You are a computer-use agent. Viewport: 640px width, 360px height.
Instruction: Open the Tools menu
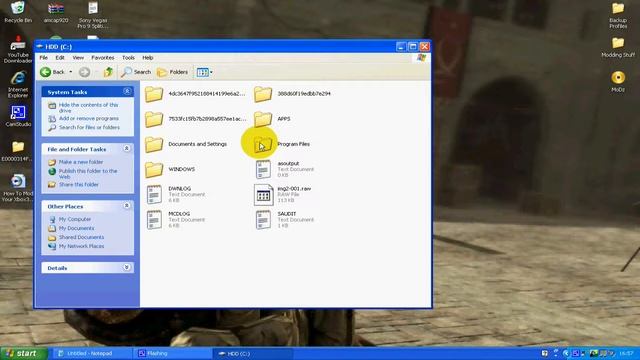point(128,58)
